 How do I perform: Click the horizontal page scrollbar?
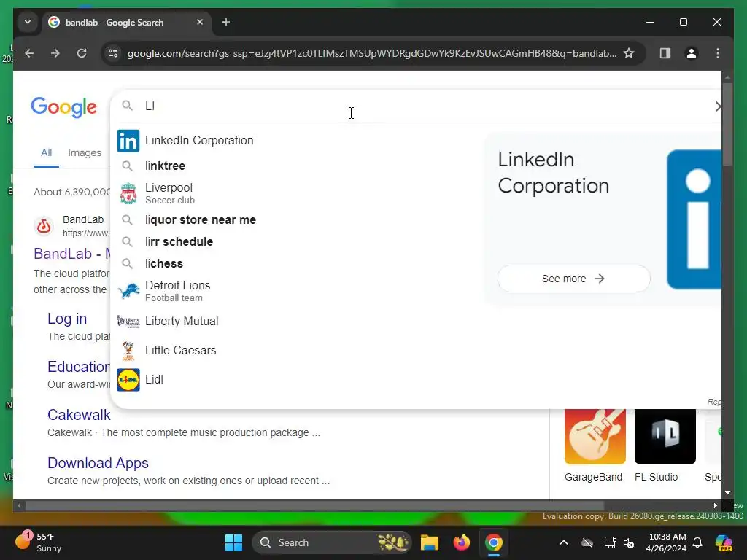[314, 506]
